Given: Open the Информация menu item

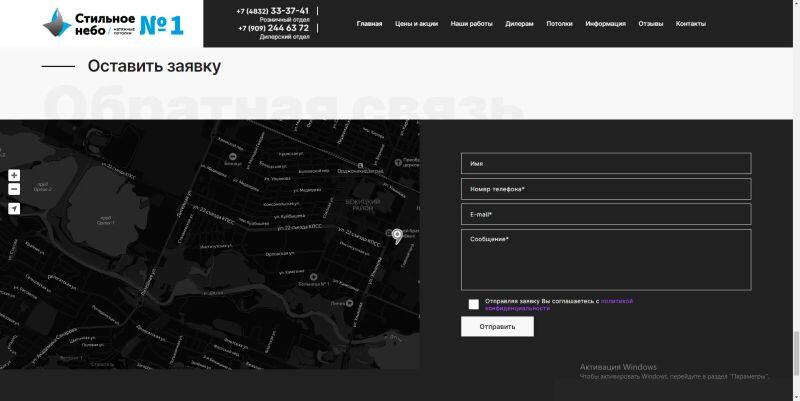Looking at the screenshot, I should click(605, 23).
